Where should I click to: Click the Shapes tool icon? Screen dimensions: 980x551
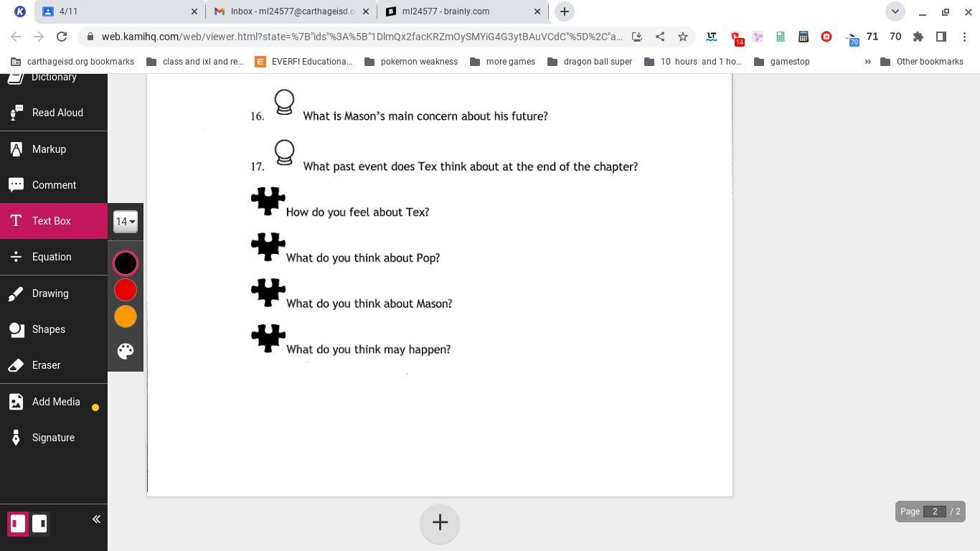coord(16,329)
